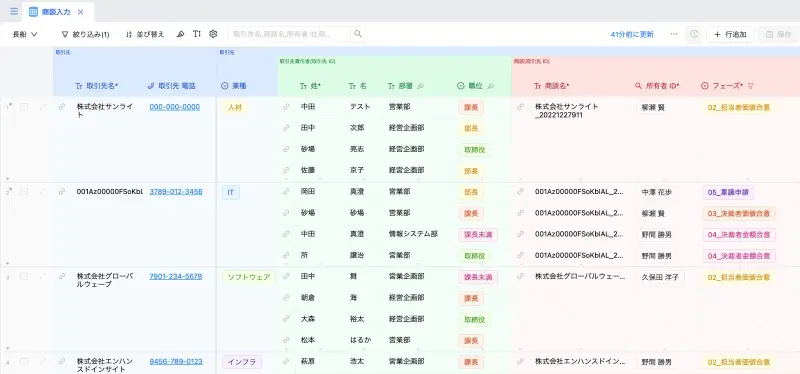The image size is (800, 374).
Task: Click the 取引先 電話 column header
Action: click(x=171, y=86)
